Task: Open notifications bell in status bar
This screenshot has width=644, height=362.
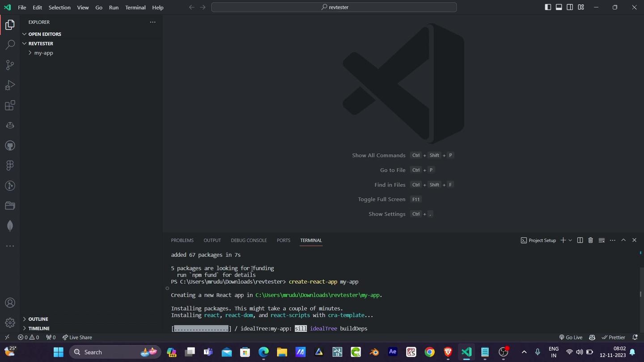Action: (x=635, y=337)
